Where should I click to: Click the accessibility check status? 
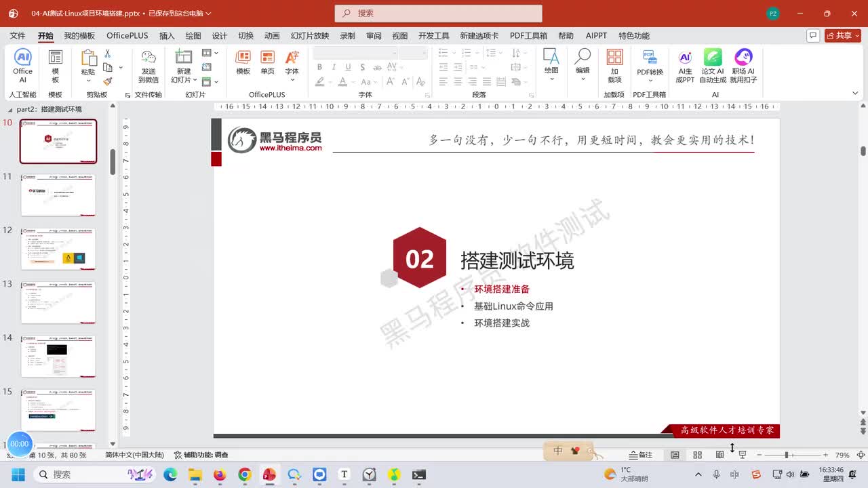pyautogui.click(x=201, y=455)
